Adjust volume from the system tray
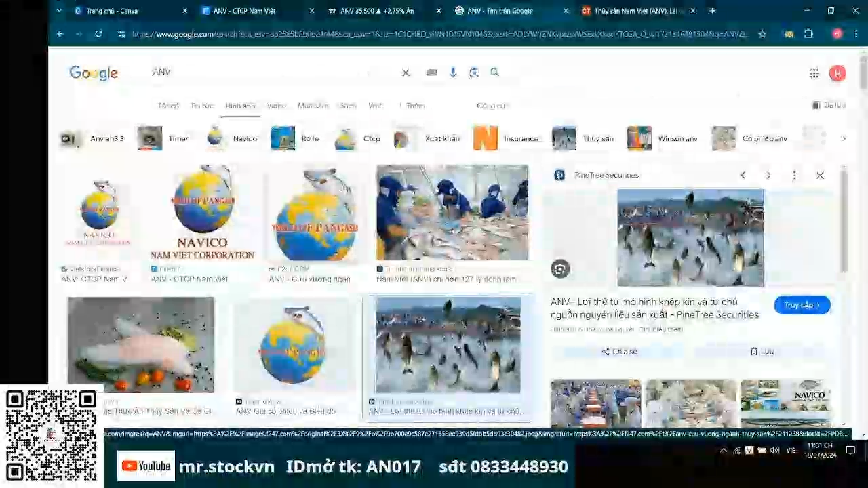 pos(774,450)
